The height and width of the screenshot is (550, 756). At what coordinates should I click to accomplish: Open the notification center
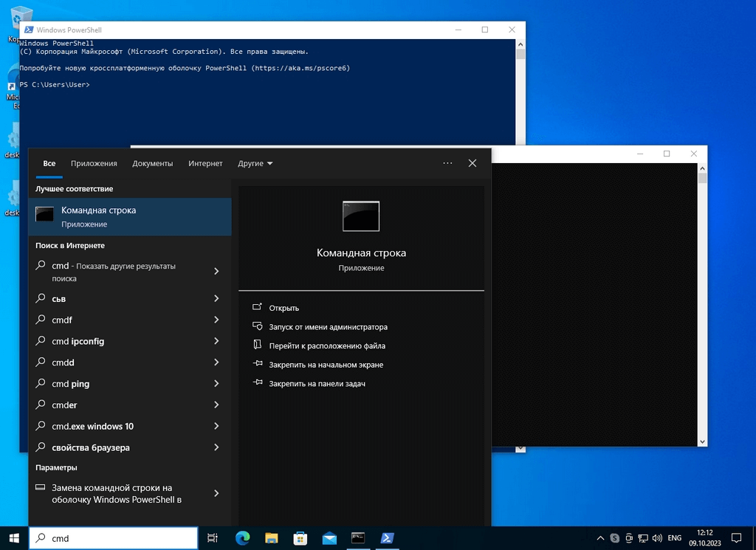click(736, 538)
